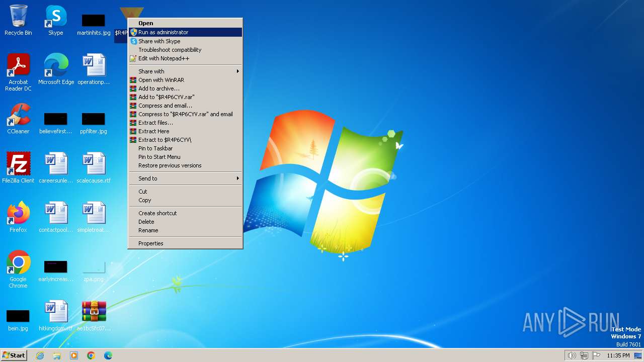Choose Cut in the context menu

(x=185, y=192)
